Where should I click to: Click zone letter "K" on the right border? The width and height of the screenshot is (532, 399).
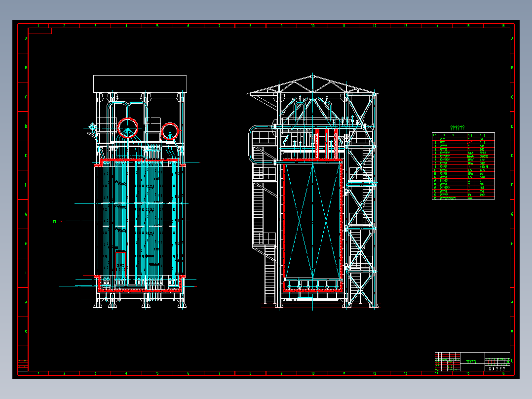[x=512, y=331]
